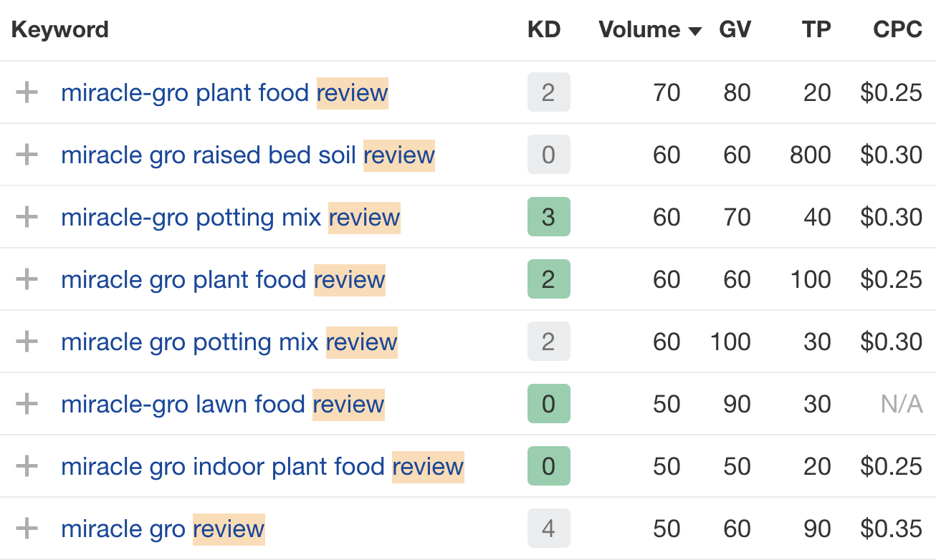Image resolution: width=936 pixels, height=560 pixels.
Task: Select the green KD badge showing 0 for lawn food
Action: point(548,404)
